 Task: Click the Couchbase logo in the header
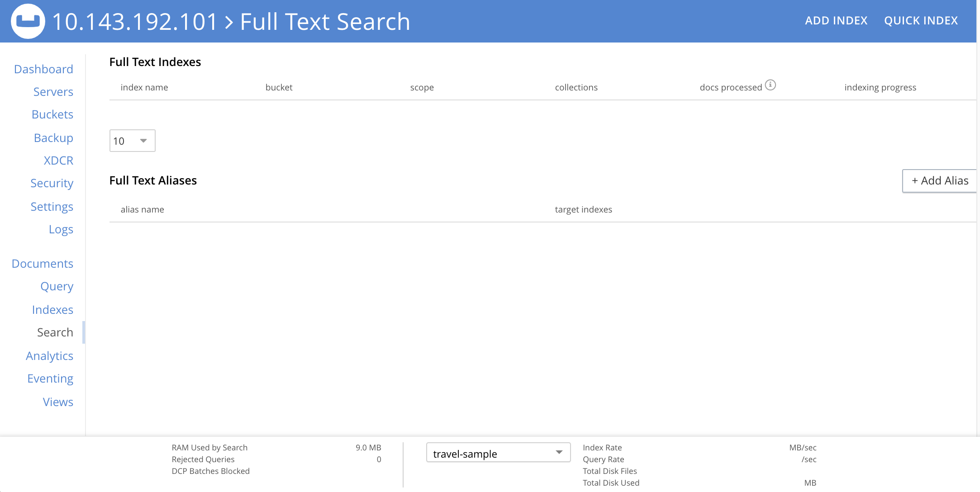click(x=27, y=21)
